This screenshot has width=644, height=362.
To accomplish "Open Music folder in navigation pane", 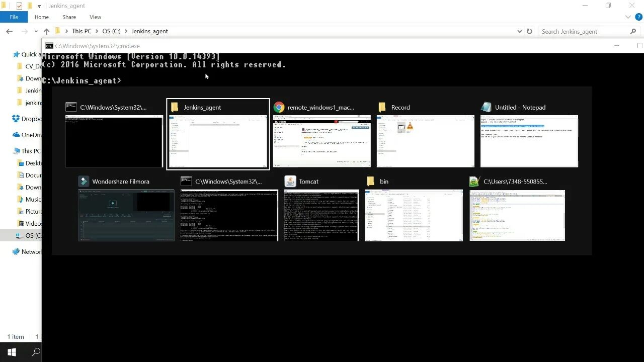I will point(29,200).
